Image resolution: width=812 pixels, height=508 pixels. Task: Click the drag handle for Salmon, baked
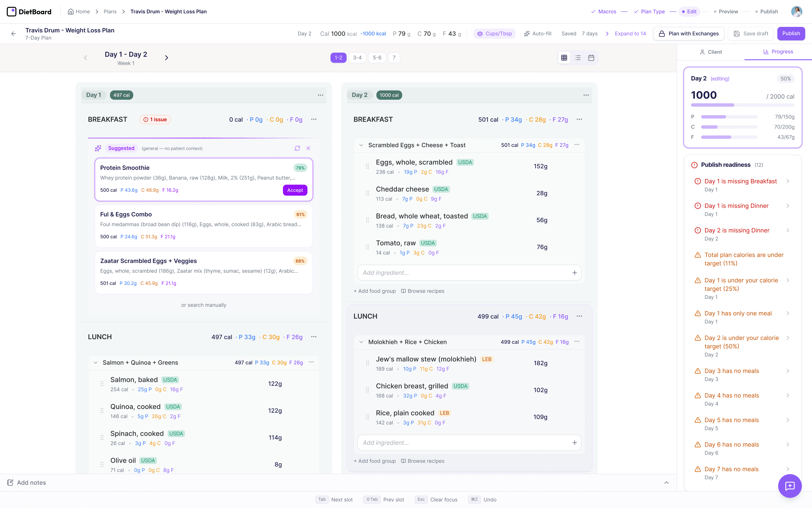tap(102, 384)
